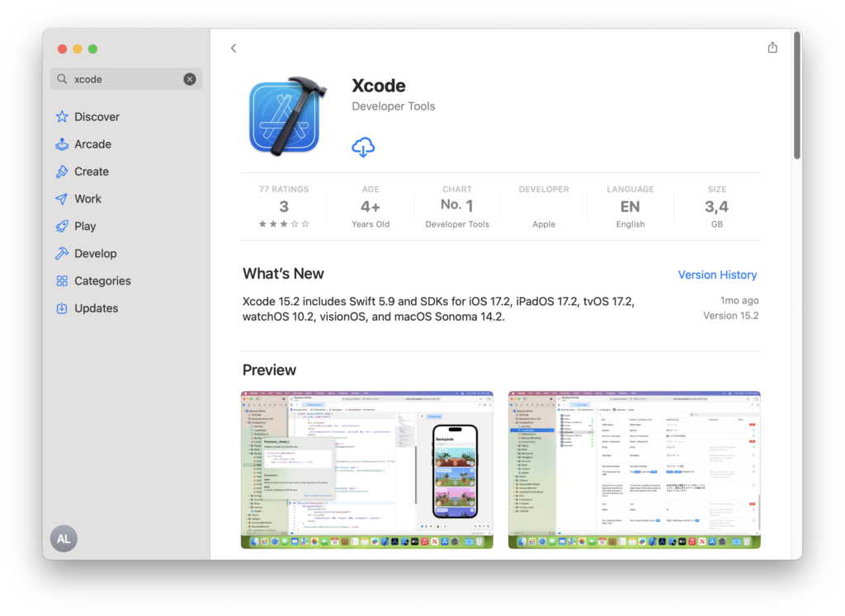The image size is (845, 616).
Task: Click the No. 1 chart ranking
Action: pyautogui.click(x=457, y=207)
